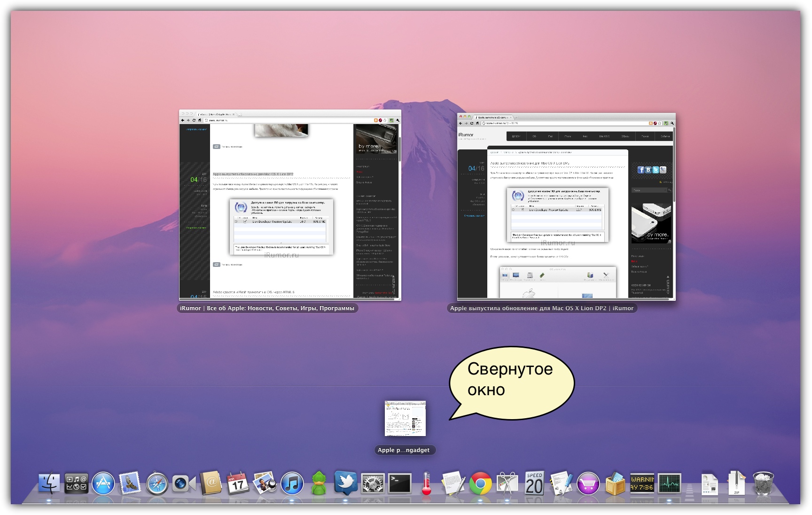The image size is (812, 515).
Task: Launch Safari compass icon in the Dock
Action: coord(157,484)
